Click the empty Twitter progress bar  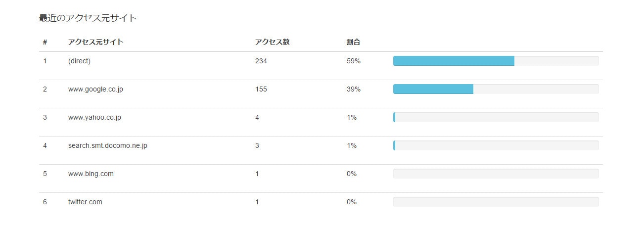pyautogui.click(x=496, y=202)
